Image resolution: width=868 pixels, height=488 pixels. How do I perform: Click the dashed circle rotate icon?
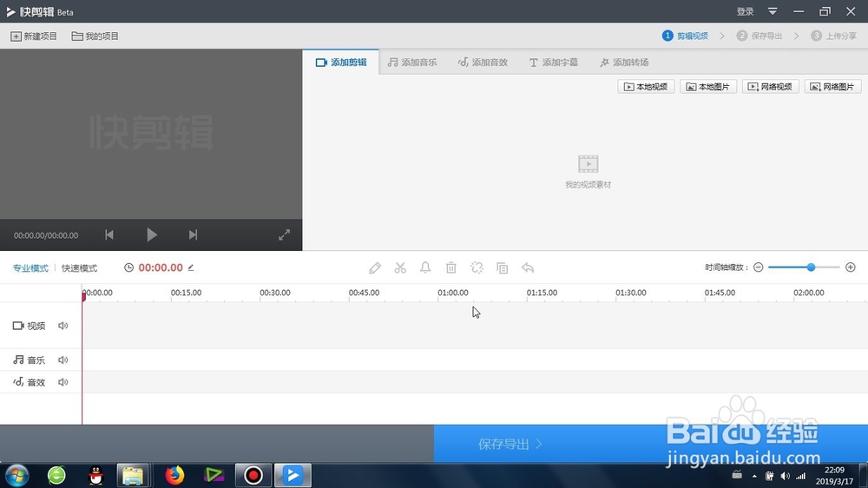[477, 268]
